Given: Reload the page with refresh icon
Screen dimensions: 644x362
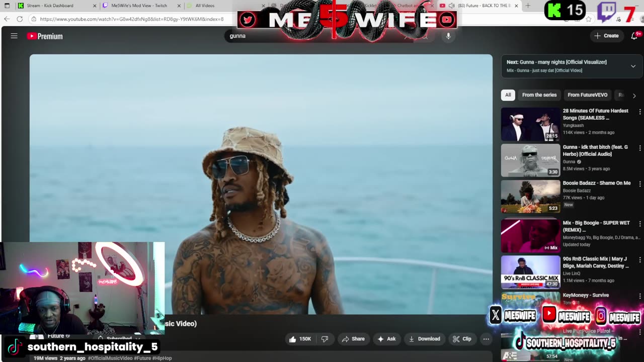Looking at the screenshot, I should pyautogui.click(x=20, y=19).
